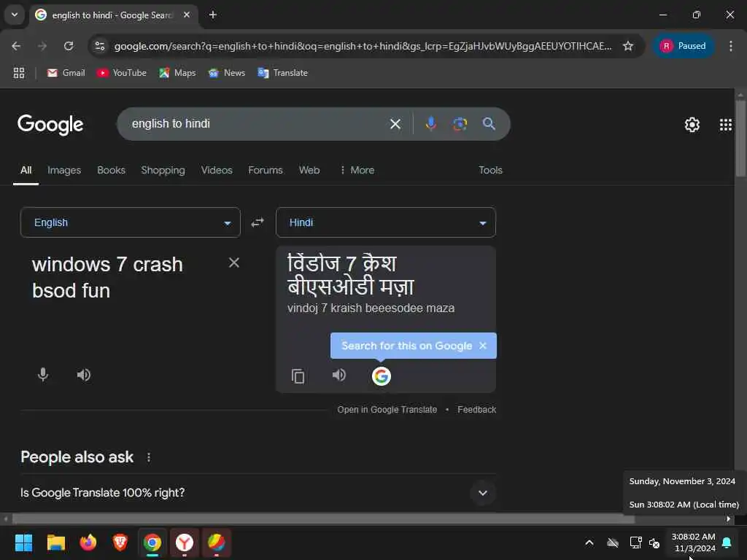
Task: Open the YouTube bookmark
Action: point(122,73)
